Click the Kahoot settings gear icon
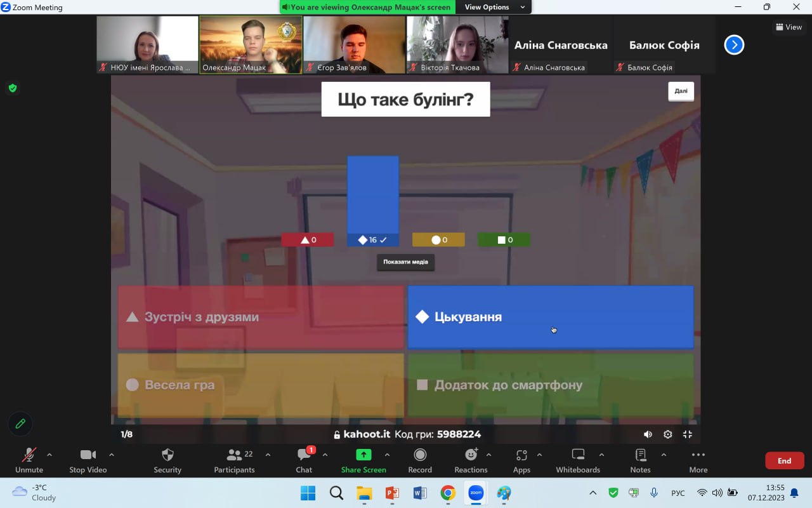This screenshot has width=812, height=508. click(667, 434)
